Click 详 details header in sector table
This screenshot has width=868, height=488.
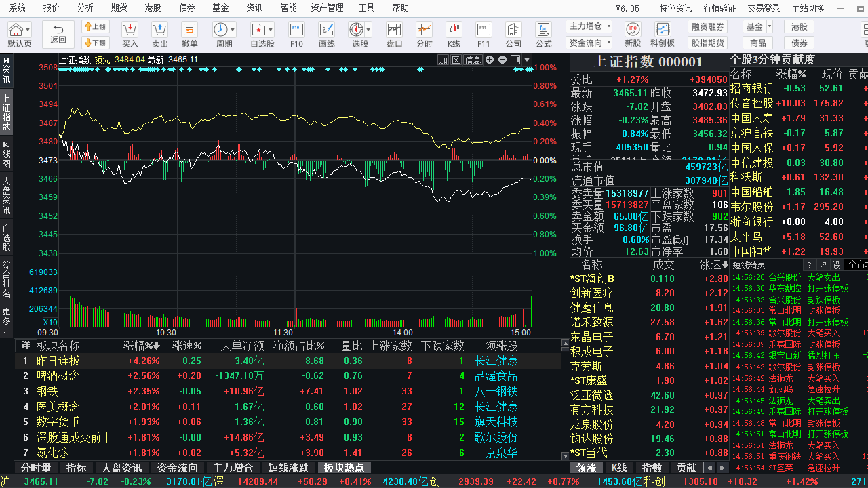click(26, 346)
